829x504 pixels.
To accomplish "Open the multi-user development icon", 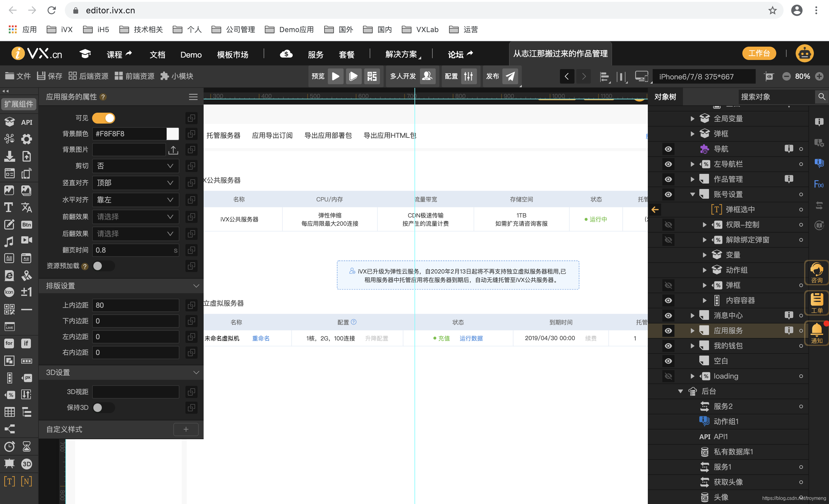I will click(427, 76).
